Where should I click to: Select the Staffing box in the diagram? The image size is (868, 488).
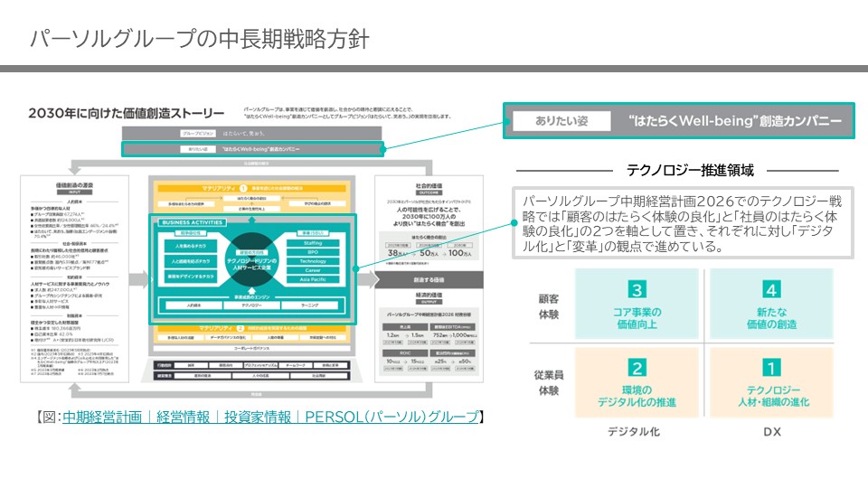point(313,242)
